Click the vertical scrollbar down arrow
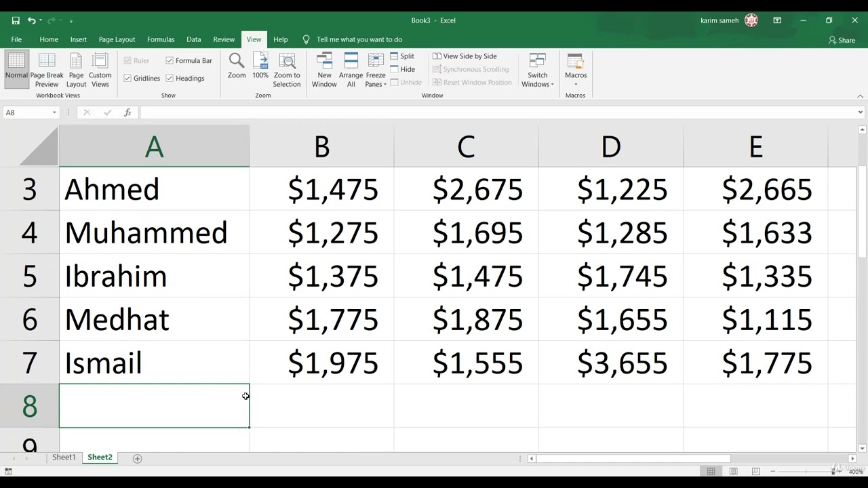 point(862,448)
